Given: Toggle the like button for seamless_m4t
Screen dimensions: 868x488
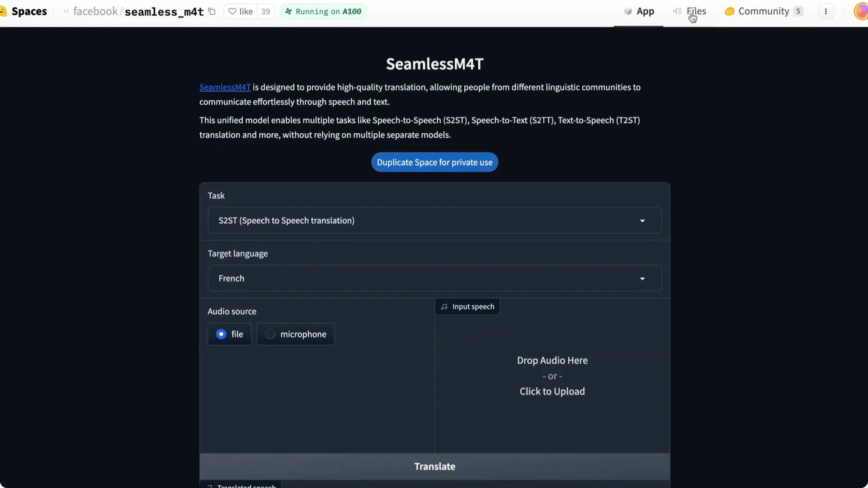Looking at the screenshot, I should [242, 11].
